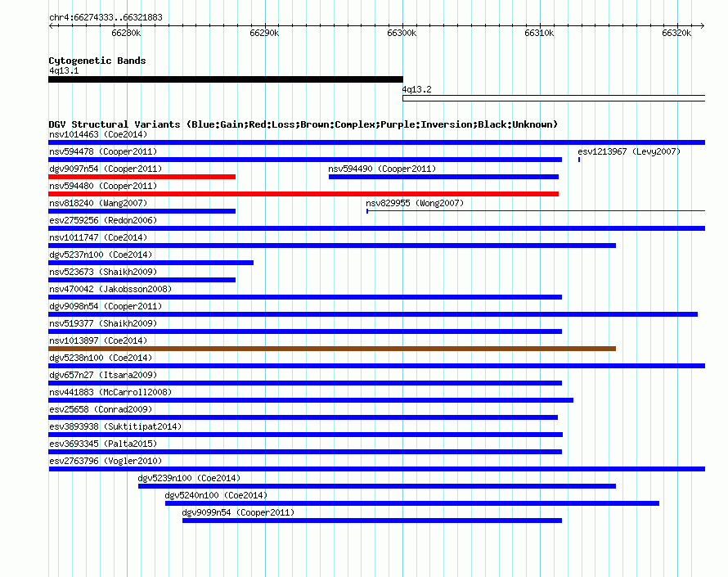This screenshot has height=577, width=728.
Task: Click the Cytogenetic Bands track title
Action: click(97, 61)
